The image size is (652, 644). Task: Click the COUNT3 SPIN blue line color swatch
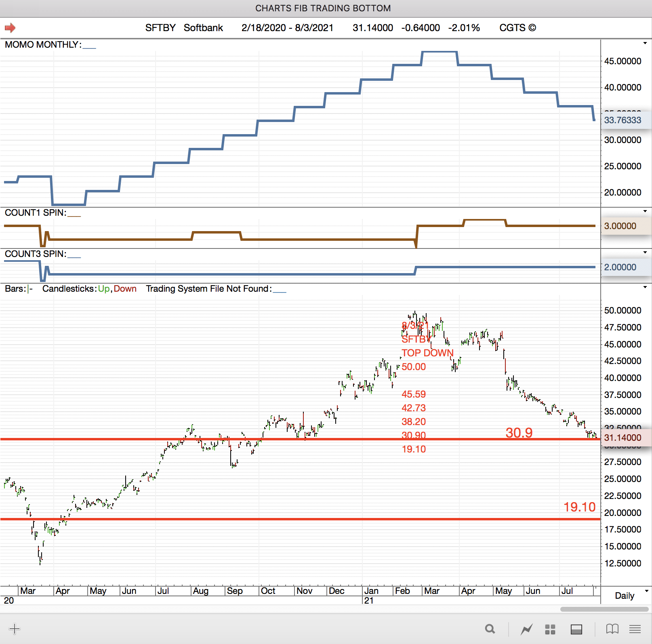[74, 257]
